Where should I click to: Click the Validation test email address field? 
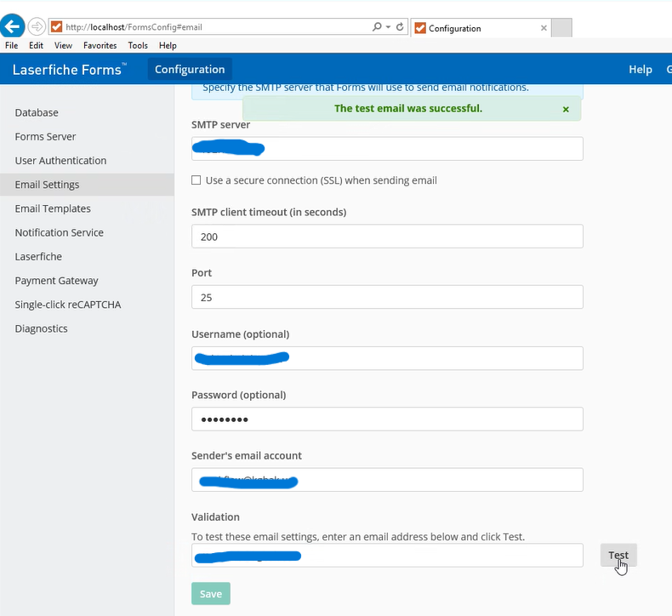tap(387, 556)
